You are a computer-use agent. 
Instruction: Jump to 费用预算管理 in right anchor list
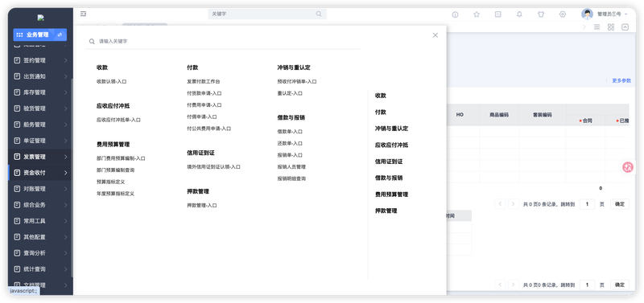pos(391,194)
